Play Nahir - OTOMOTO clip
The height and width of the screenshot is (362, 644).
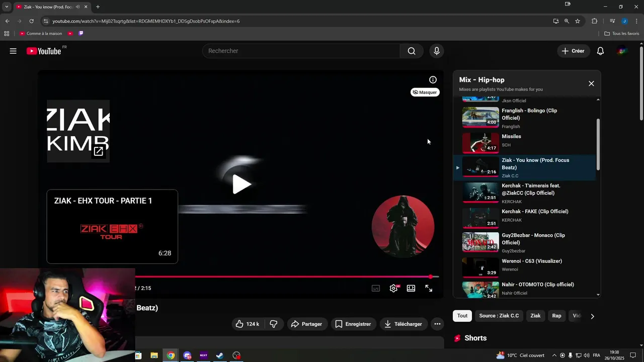524,290
